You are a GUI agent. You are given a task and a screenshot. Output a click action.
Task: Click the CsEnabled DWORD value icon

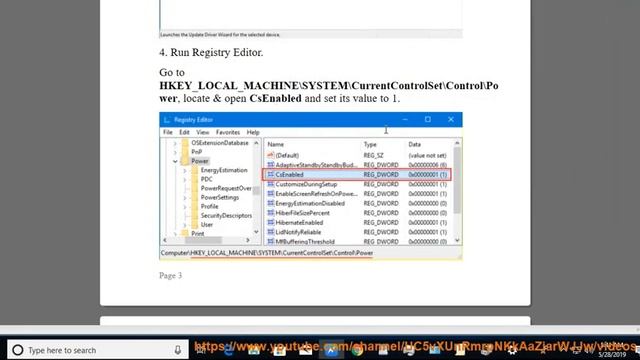pyautogui.click(x=271, y=175)
